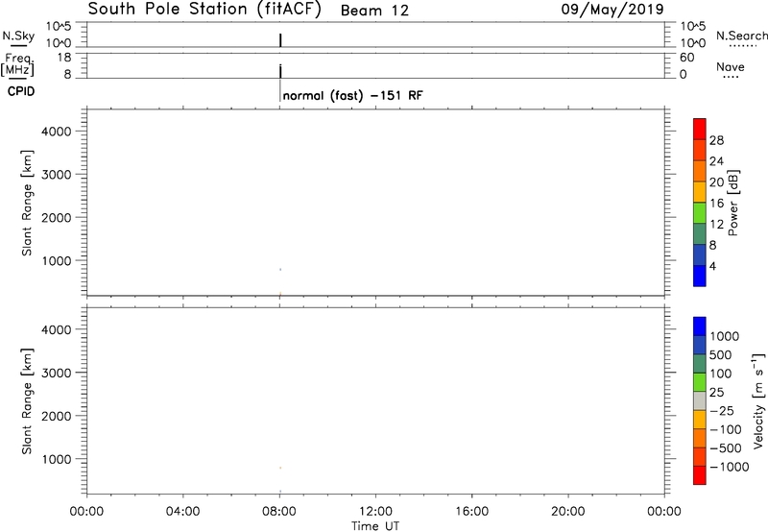
Task: Click the red top segment of Power colorbar
Action: (x=700, y=129)
